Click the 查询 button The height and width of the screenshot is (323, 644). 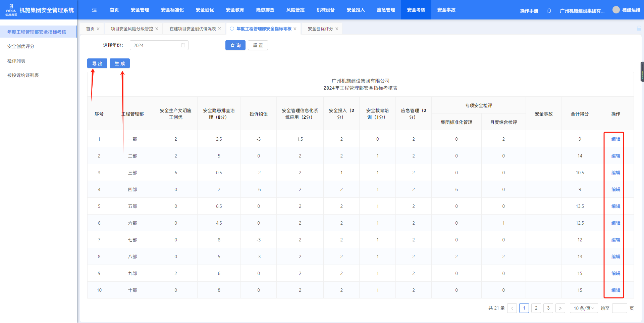click(x=235, y=45)
